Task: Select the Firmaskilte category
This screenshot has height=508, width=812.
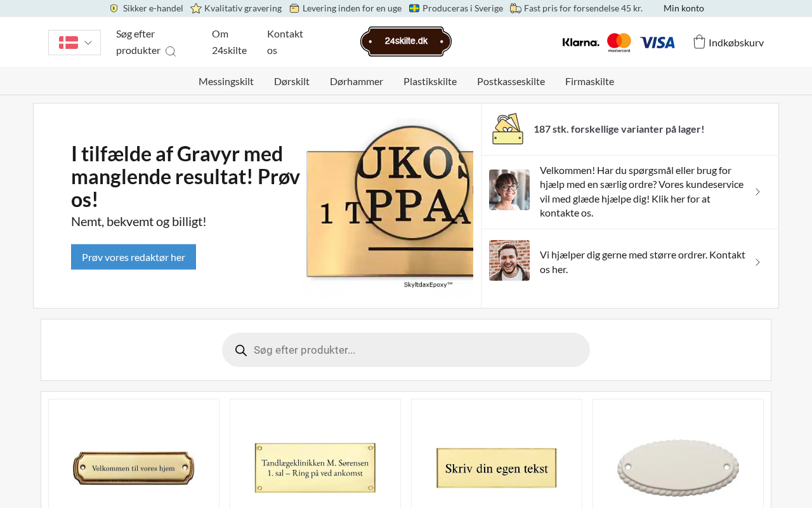Action: click(x=589, y=81)
